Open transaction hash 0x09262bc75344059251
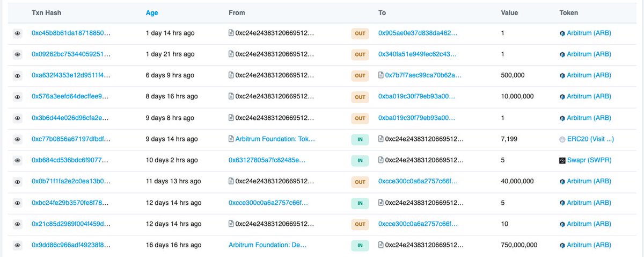 point(71,54)
